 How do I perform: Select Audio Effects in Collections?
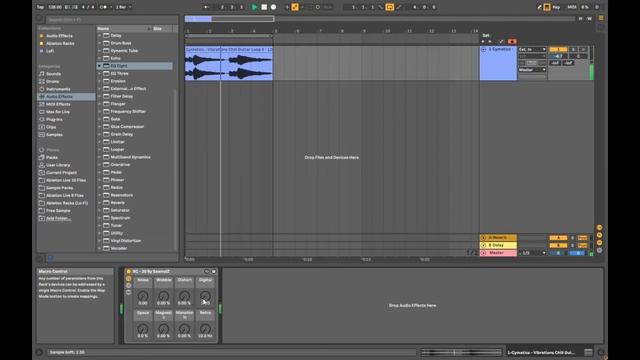[x=59, y=36]
